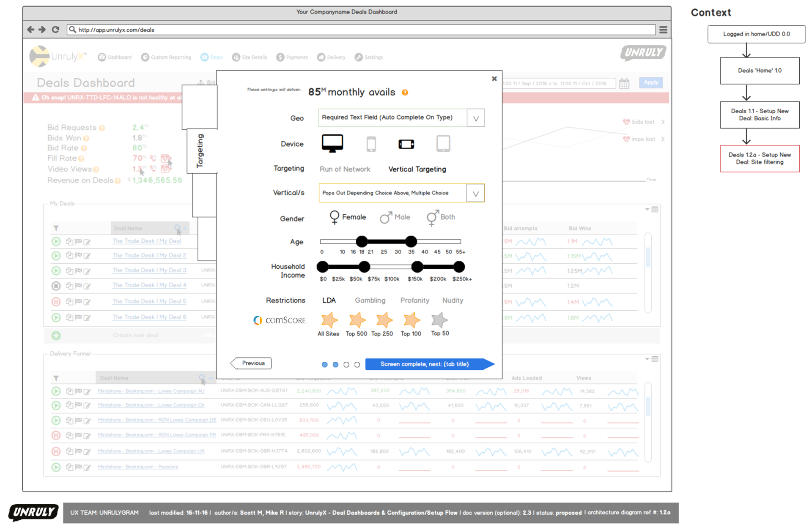Click the Top 50 comScore star
812x530 pixels.
[439, 320]
